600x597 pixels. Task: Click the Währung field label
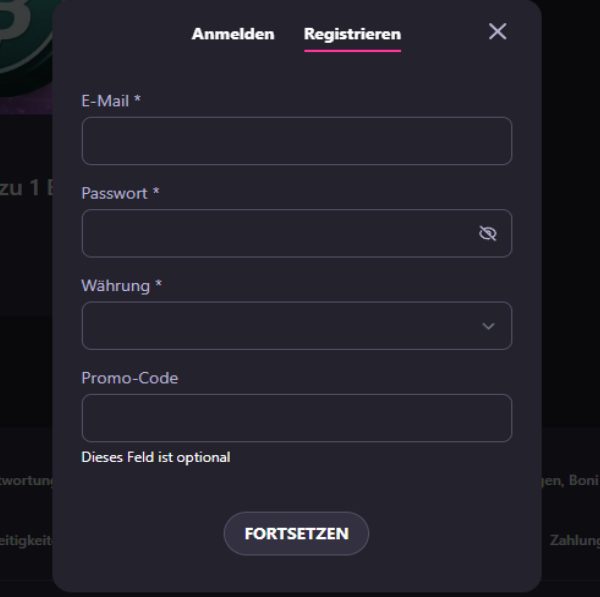click(x=121, y=286)
